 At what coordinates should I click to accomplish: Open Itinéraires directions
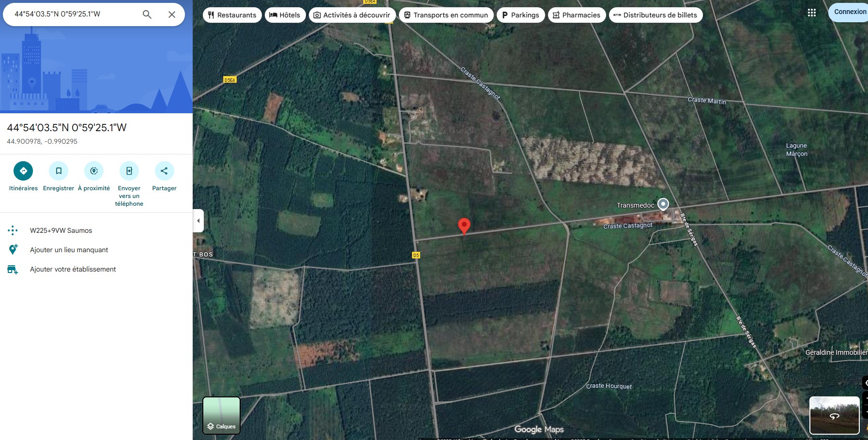[x=23, y=171]
